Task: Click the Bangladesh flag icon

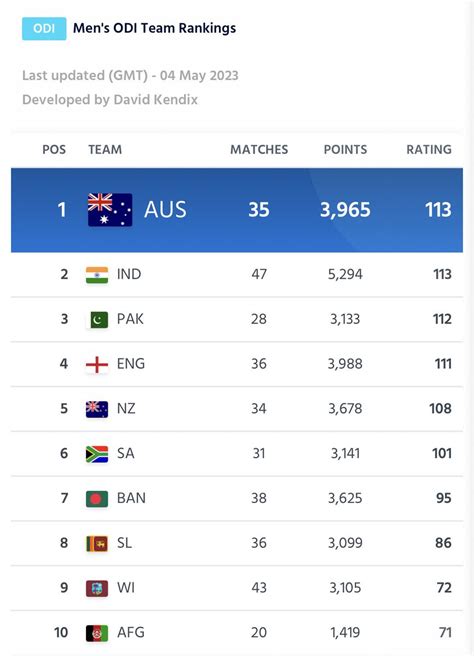Action: 97,499
